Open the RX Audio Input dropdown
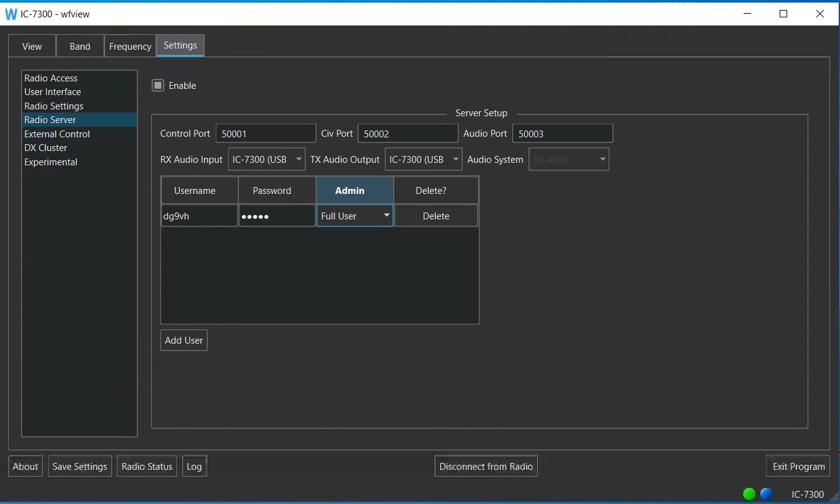840x504 pixels. pyautogui.click(x=267, y=160)
